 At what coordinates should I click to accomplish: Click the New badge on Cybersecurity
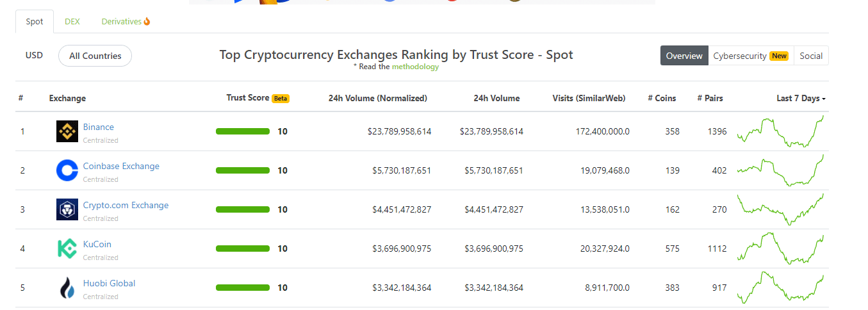click(x=779, y=56)
